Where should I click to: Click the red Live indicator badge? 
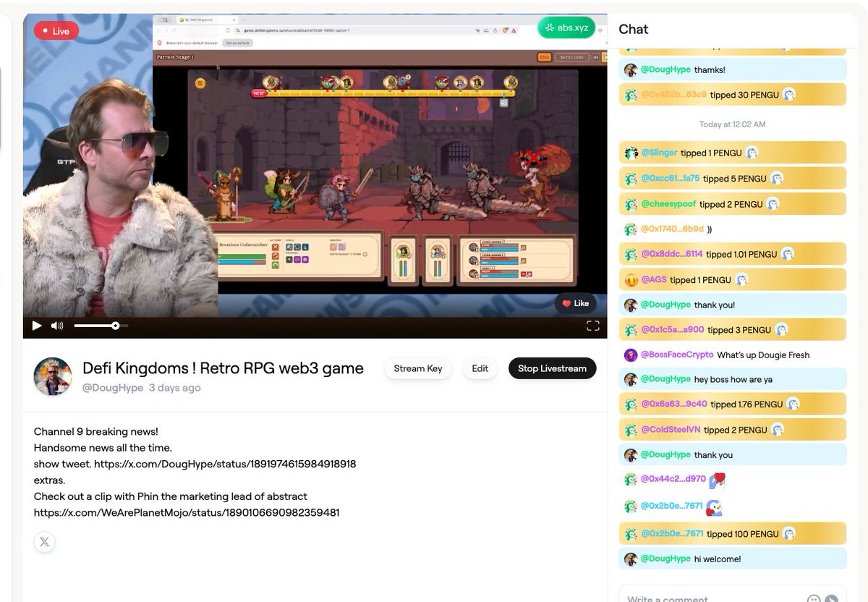click(56, 31)
